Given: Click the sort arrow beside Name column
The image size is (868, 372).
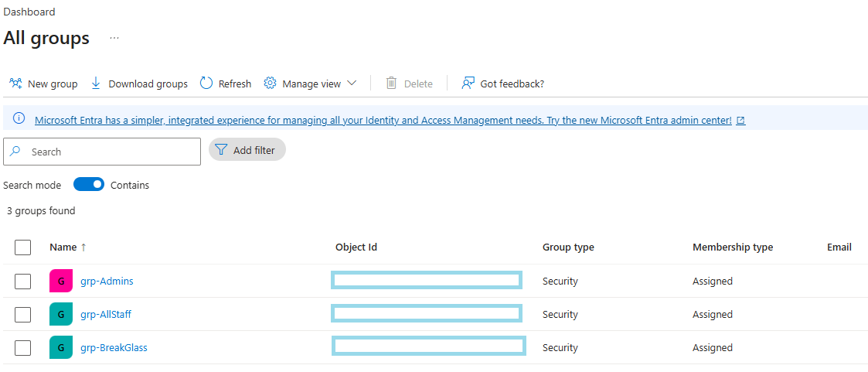Looking at the screenshot, I should tap(83, 247).
